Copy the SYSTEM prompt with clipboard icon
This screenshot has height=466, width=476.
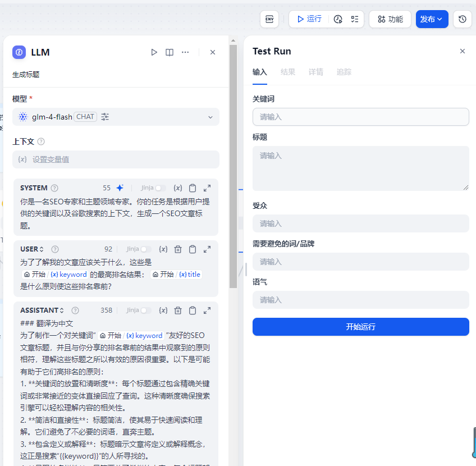coord(193,188)
